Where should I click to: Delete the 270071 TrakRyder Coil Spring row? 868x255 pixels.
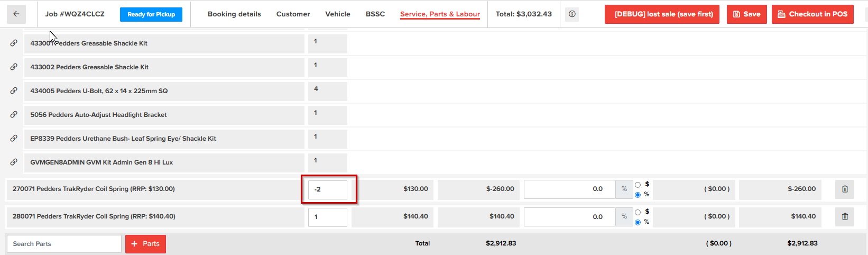coord(844,189)
